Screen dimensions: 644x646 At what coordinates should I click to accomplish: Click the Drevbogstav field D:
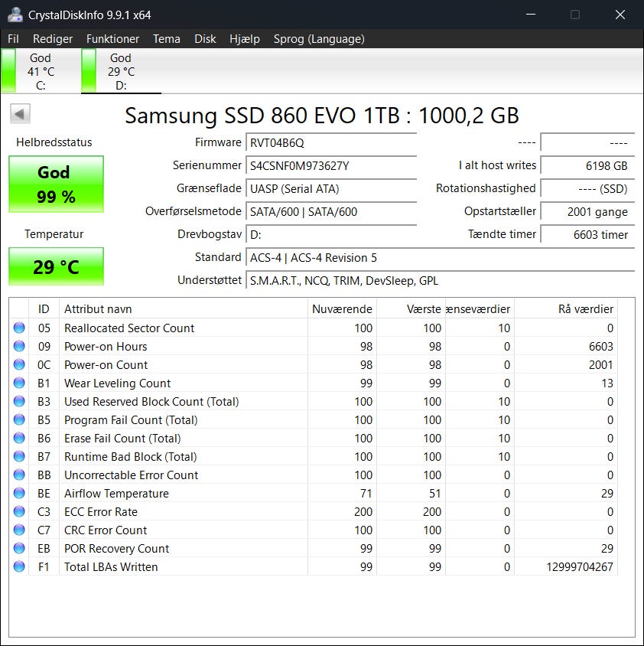[331, 235]
